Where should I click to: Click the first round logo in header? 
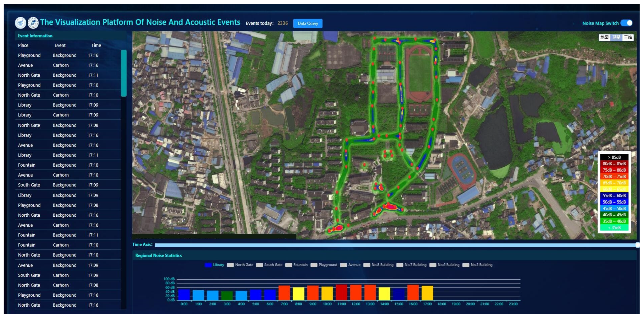pos(20,23)
